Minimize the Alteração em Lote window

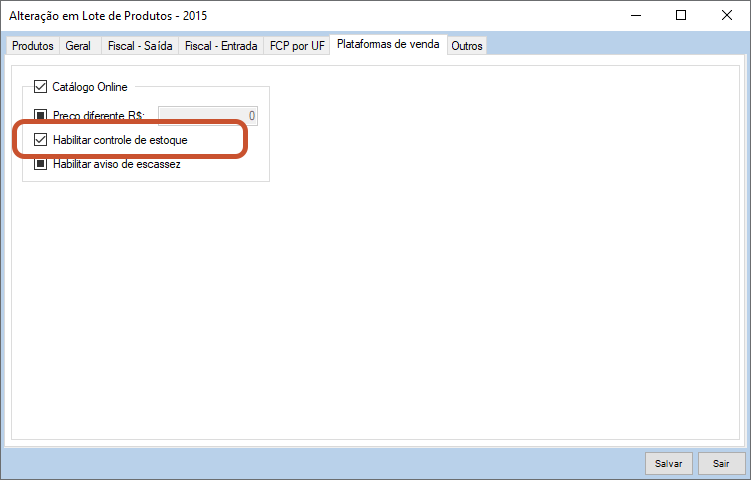[636, 15]
